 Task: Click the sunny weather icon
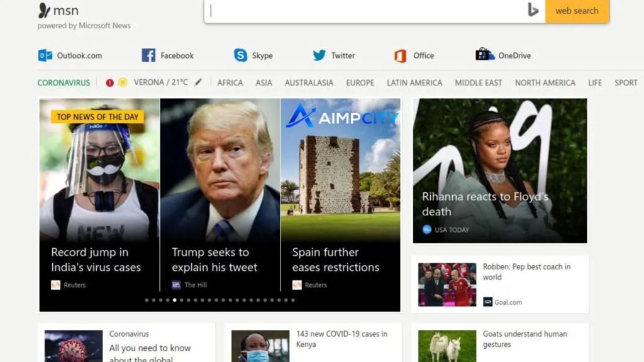click(x=123, y=82)
